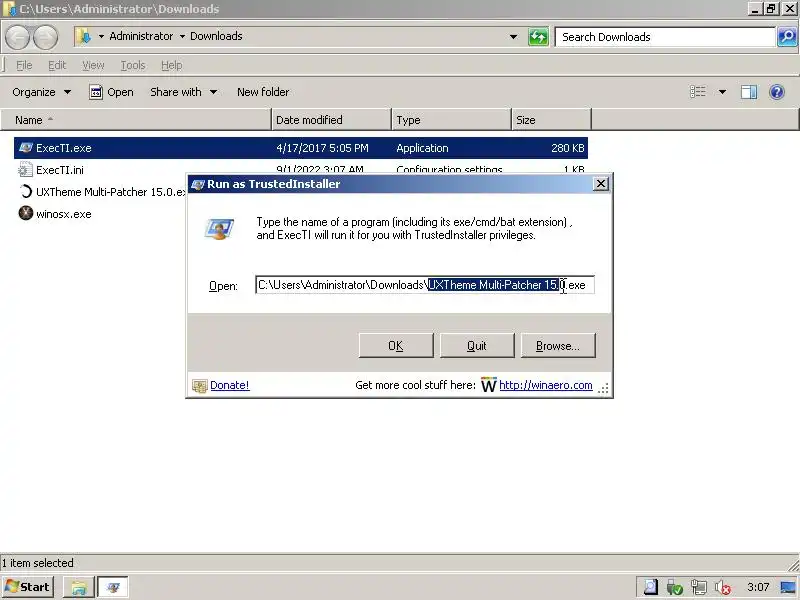Click the Downloads breadcrumb segment
800x600 pixels.
pos(216,36)
